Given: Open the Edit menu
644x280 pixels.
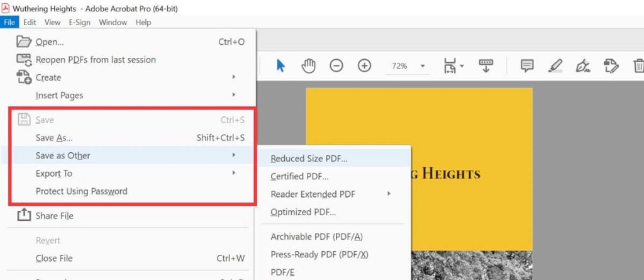Looking at the screenshot, I should coord(30,22).
